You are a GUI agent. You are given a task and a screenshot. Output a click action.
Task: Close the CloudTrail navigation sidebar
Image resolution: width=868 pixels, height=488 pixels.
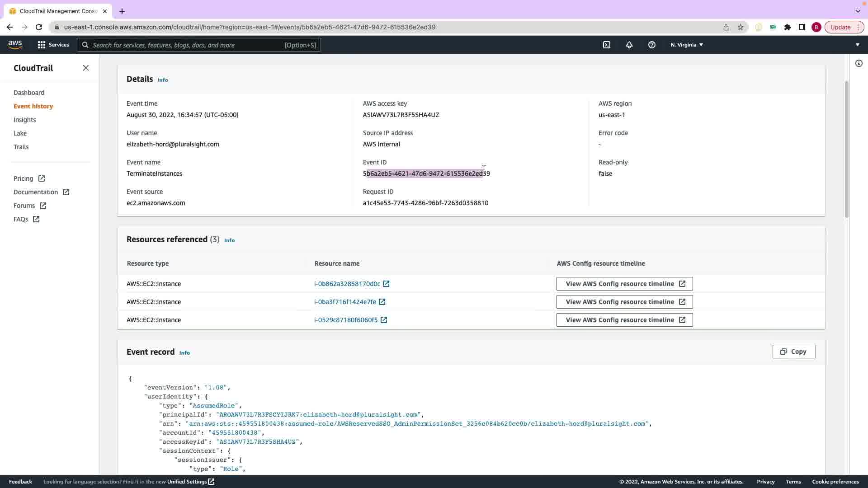[x=86, y=68]
